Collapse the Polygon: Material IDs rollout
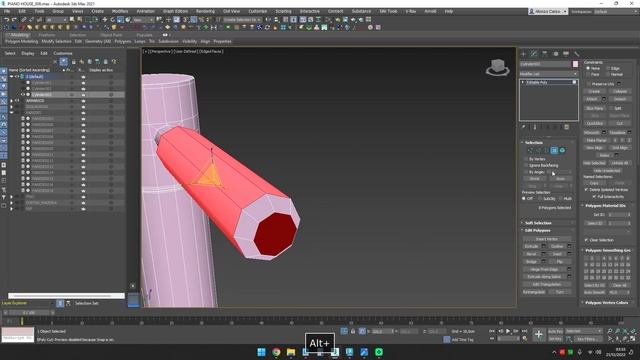This screenshot has height=360, width=640. pos(605,206)
